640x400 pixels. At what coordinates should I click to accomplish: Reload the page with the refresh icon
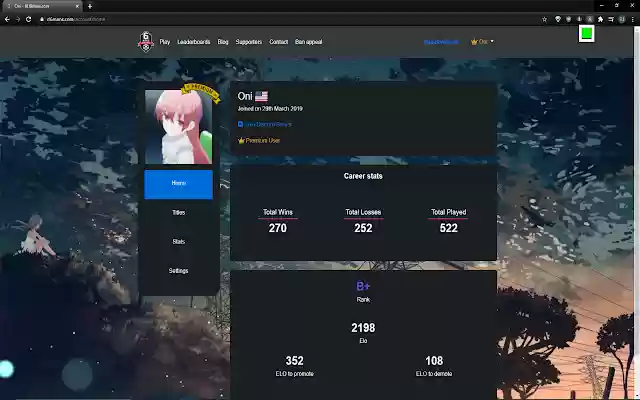click(28, 19)
